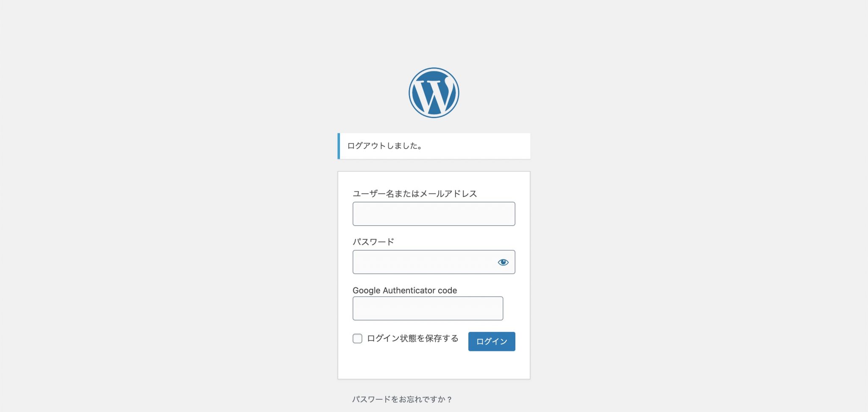Click the WordPress emblem above the form
Image resolution: width=868 pixels, height=412 pixels.
[434, 93]
